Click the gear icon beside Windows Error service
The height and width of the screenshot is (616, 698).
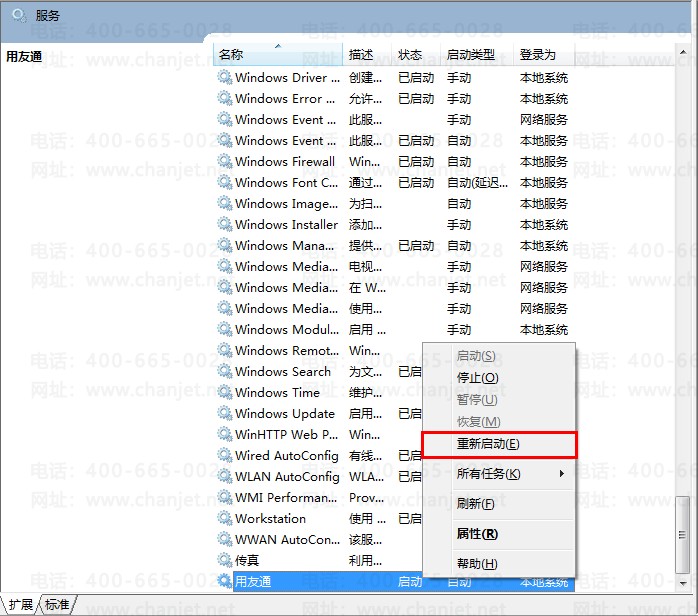(x=225, y=98)
